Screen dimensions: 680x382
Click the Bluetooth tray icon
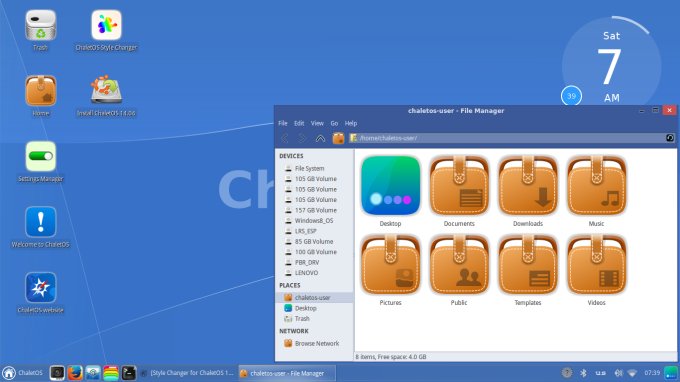[583, 373]
